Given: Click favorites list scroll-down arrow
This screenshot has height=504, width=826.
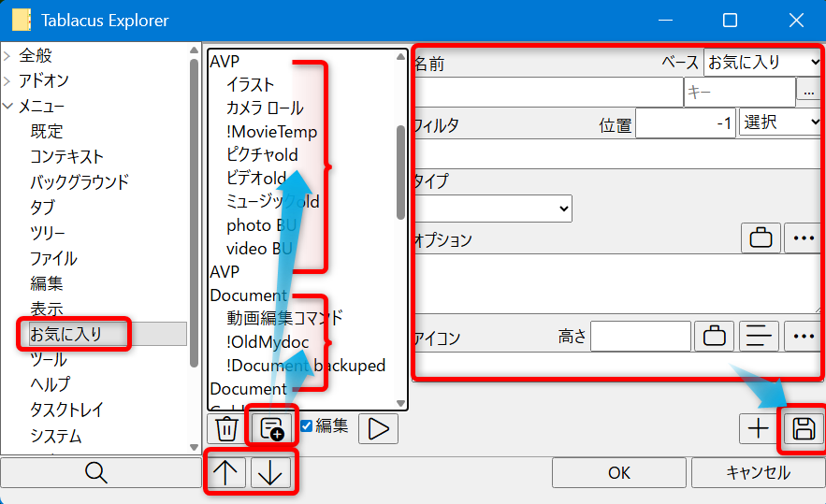Looking at the screenshot, I should tap(401, 403).
